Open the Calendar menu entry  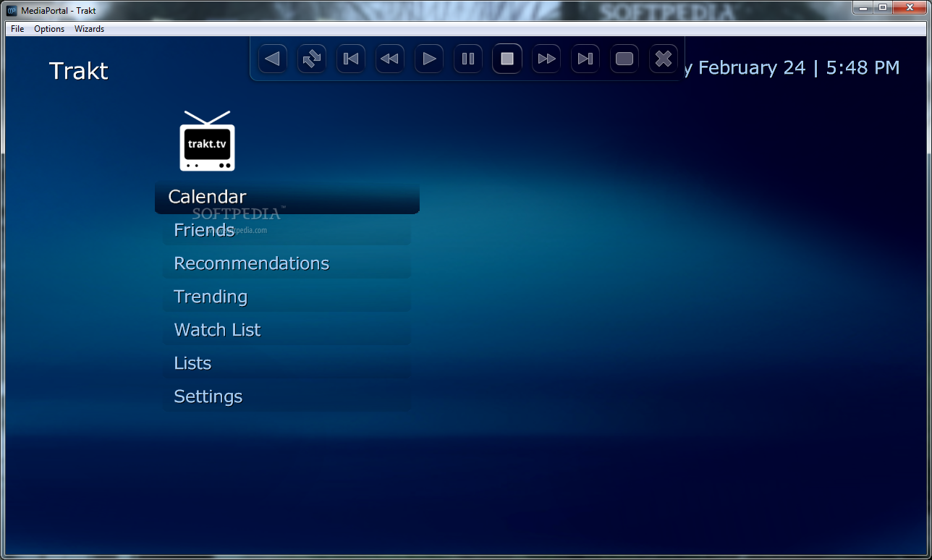(x=287, y=197)
